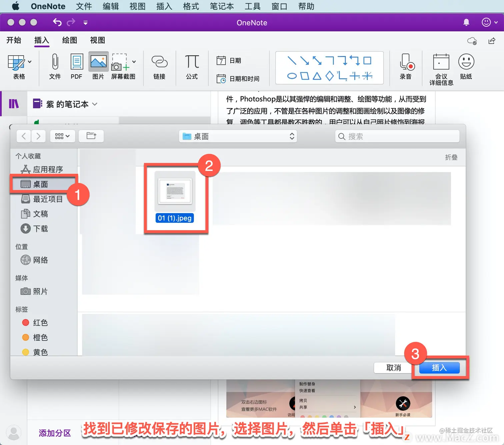Viewport: 504px width, 445px height.
Task: Switch to the 视图 ribbon tab
Action: 98,40
